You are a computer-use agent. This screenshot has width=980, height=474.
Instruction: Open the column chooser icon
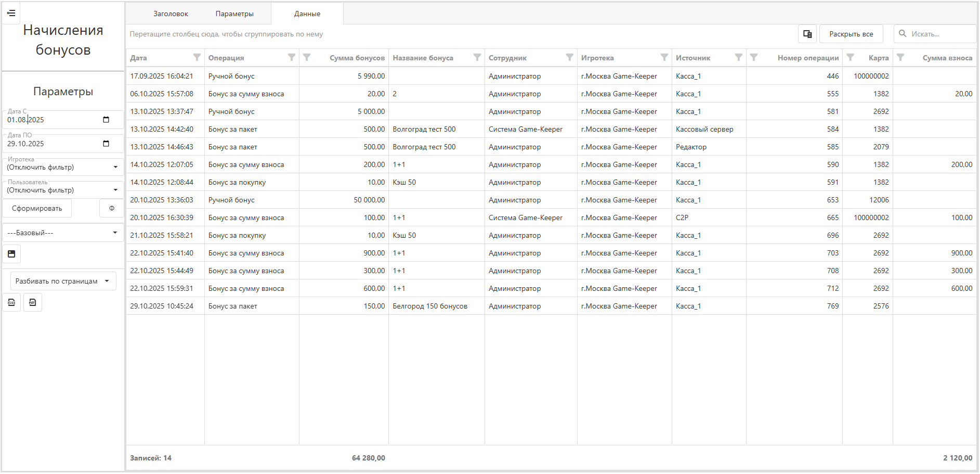click(807, 34)
